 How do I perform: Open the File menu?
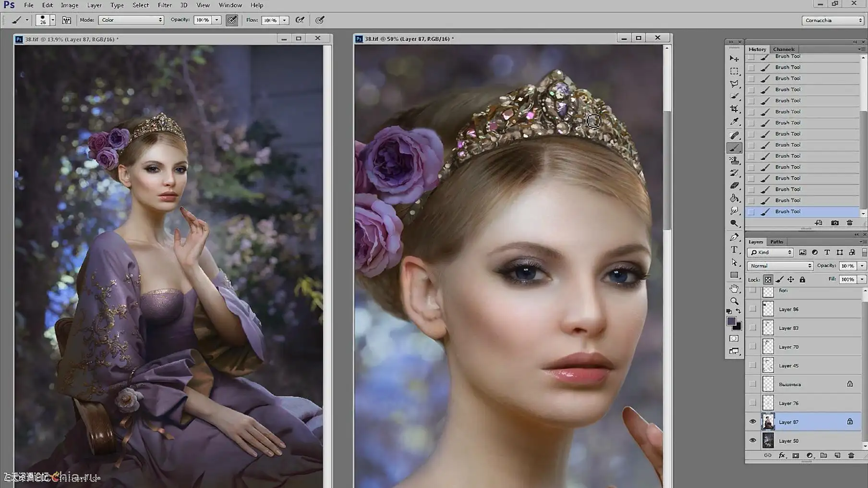29,5
